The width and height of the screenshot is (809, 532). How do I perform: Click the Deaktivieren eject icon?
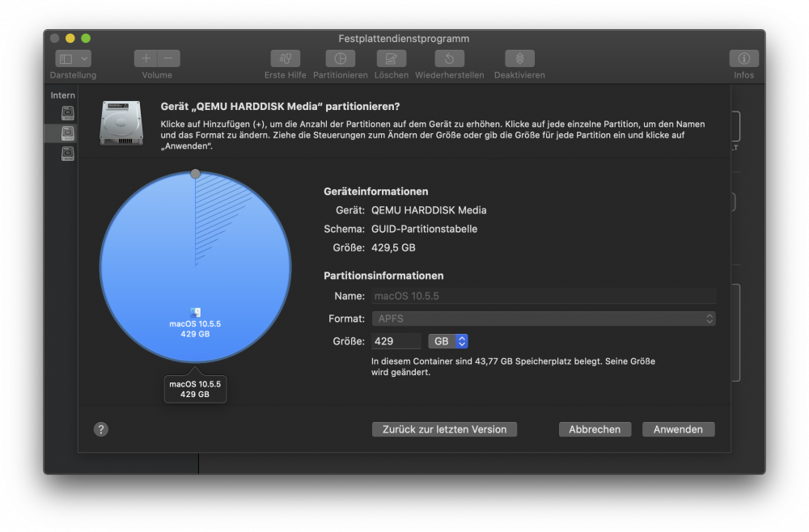click(x=519, y=59)
